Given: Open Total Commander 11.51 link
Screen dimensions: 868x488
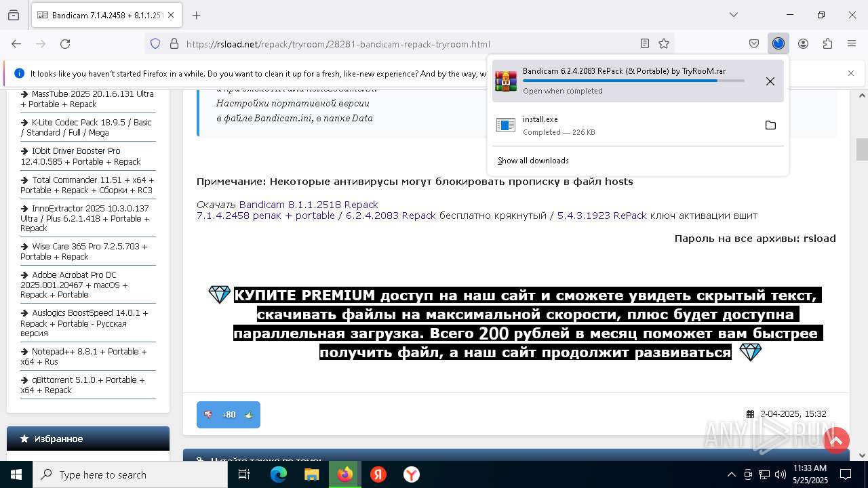Looking at the screenshot, I should click(x=87, y=185).
